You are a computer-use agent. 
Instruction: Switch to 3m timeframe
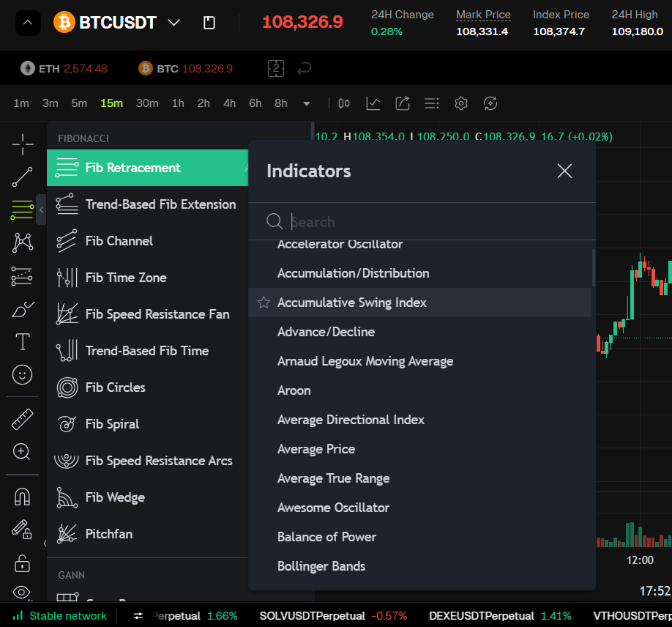50,103
